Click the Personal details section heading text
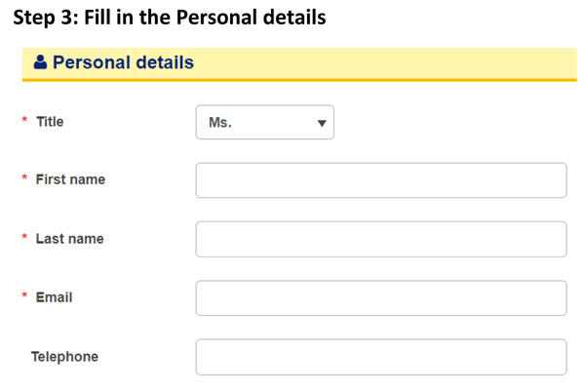Image resolution: width=585 pixels, height=392 pixels. coord(123,62)
